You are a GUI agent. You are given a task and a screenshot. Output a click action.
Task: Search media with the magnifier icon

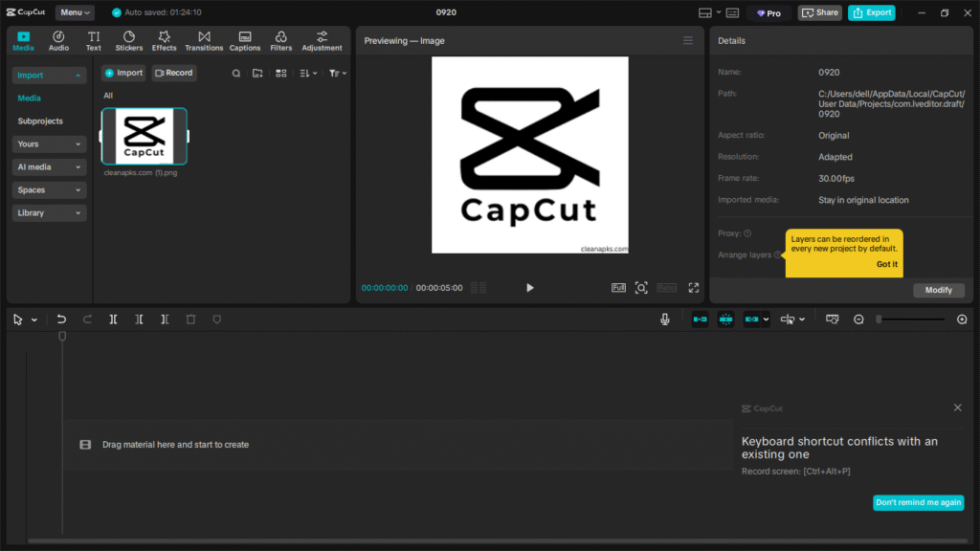pos(236,74)
